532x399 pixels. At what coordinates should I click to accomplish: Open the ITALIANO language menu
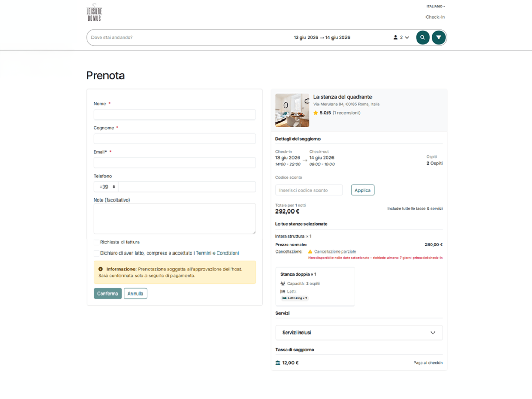tap(435, 6)
